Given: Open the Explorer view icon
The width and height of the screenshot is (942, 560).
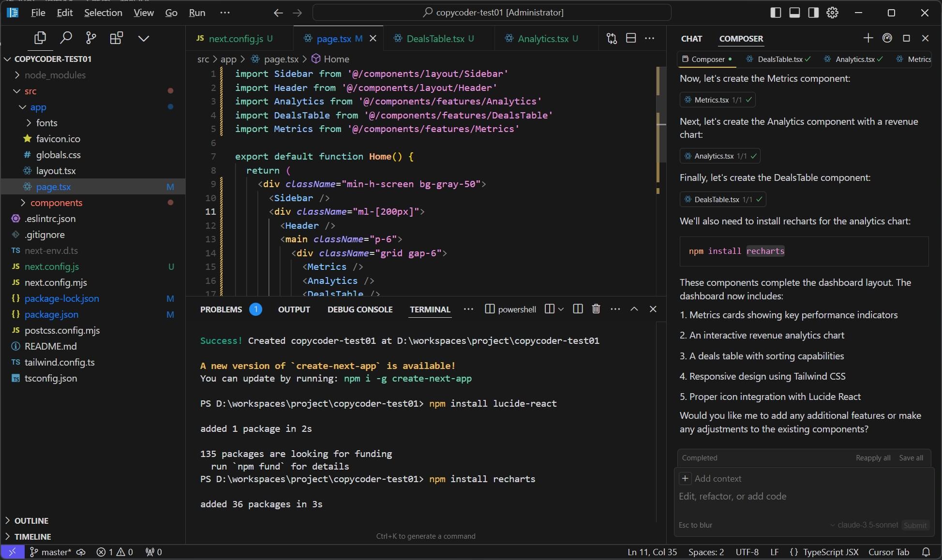Looking at the screenshot, I should (x=40, y=38).
